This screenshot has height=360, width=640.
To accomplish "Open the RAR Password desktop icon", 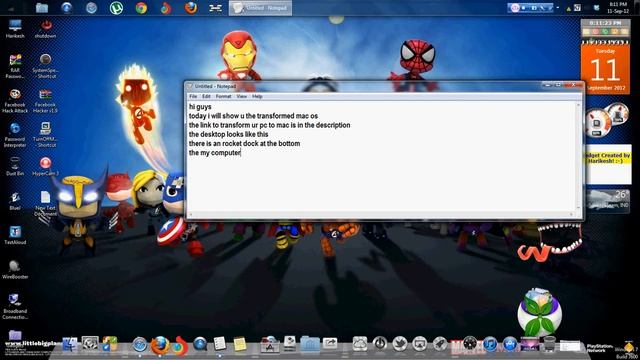I will (15, 66).
